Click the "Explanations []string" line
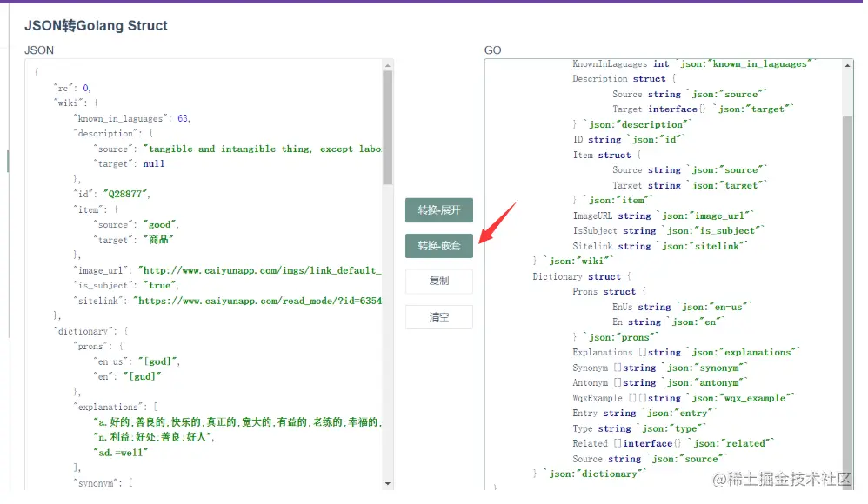The width and height of the screenshot is (868, 504). click(686, 353)
